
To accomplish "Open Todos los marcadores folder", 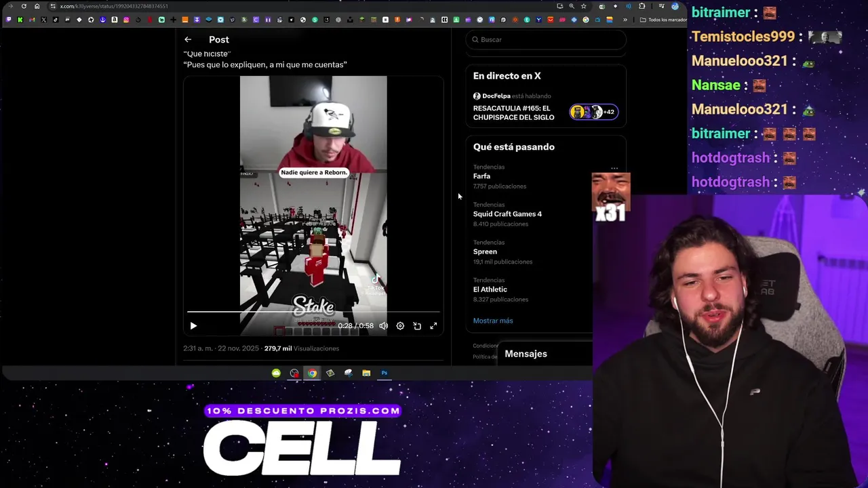I will 663,20.
